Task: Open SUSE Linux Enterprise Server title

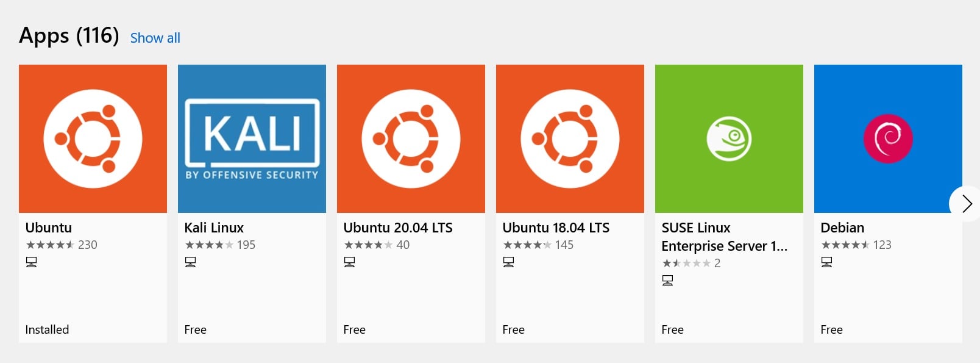Action: point(725,237)
